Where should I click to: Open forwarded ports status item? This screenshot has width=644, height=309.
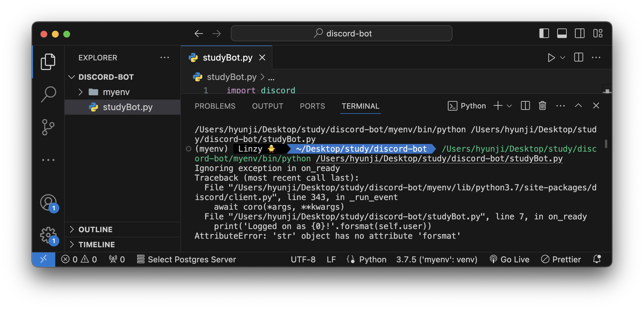pyautogui.click(x=117, y=259)
